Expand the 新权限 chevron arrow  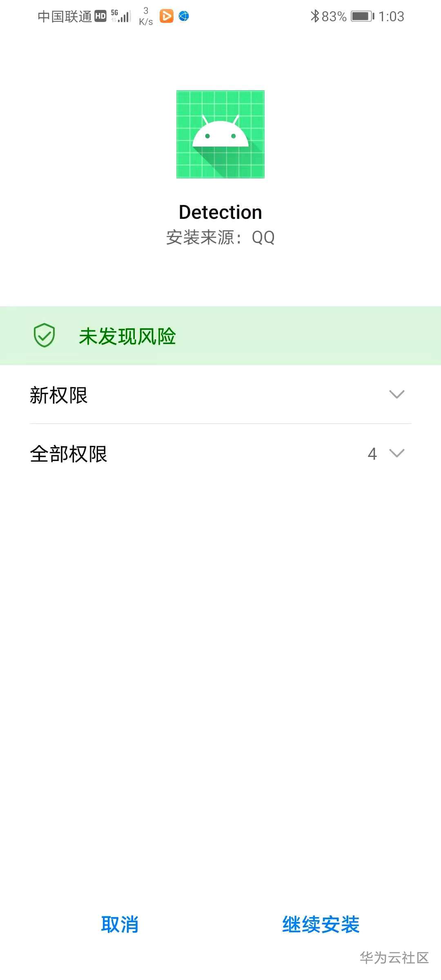click(396, 394)
